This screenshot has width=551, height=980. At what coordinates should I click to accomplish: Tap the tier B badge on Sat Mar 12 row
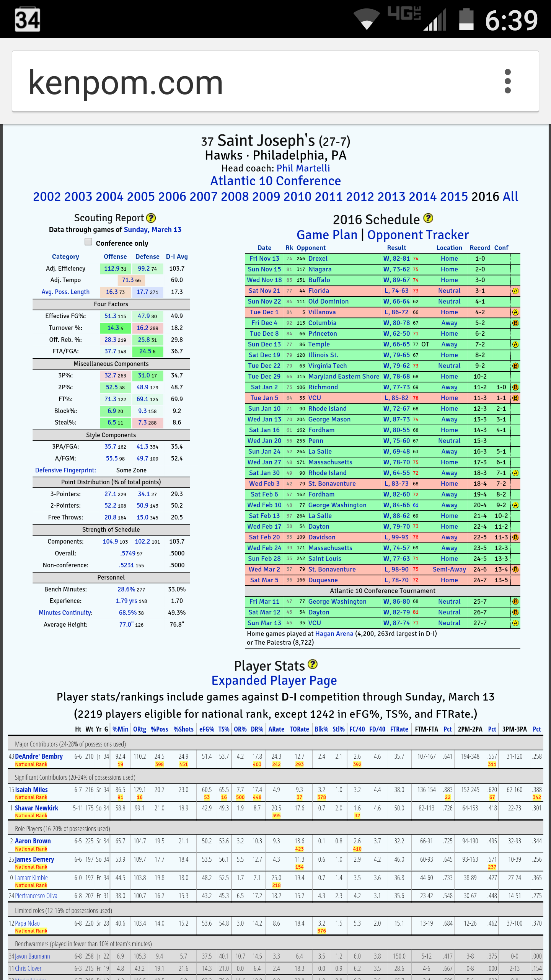point(515,612)
